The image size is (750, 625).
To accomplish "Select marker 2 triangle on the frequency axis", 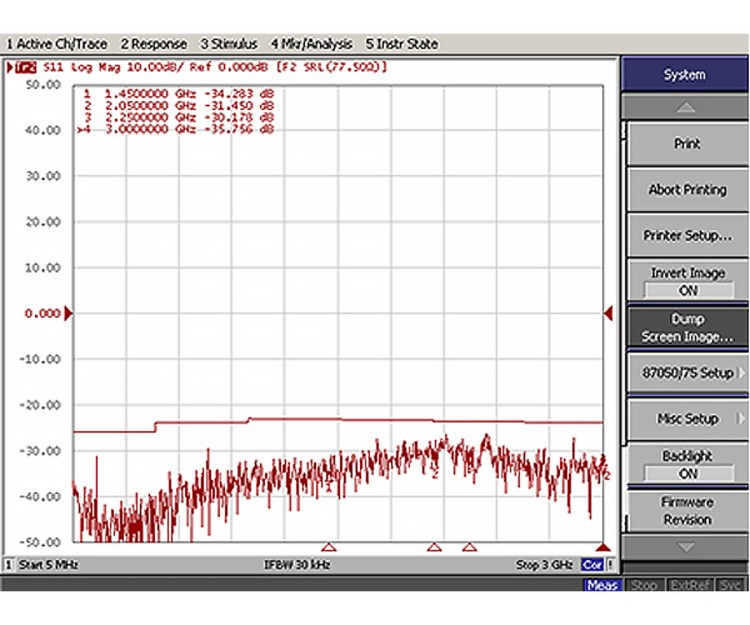I will [x=434, y=547].
